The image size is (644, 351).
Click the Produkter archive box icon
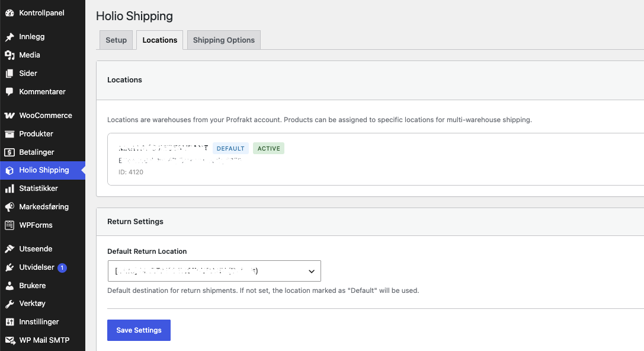(9, 134)
